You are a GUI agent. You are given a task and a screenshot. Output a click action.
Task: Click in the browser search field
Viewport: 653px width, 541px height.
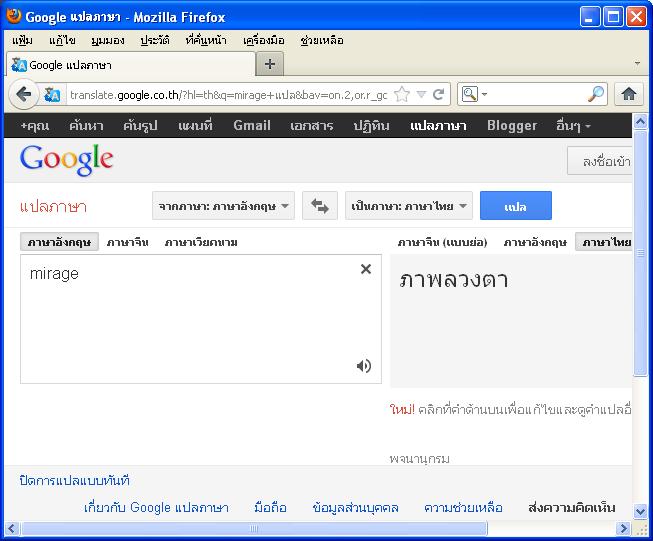[x=537, y=95]
